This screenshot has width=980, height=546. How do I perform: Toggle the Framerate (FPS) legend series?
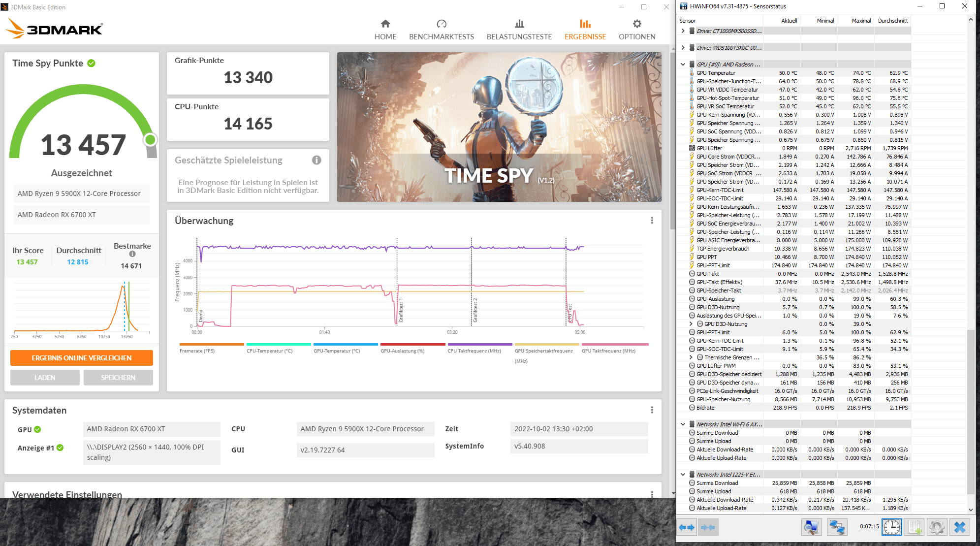(197, 351)
